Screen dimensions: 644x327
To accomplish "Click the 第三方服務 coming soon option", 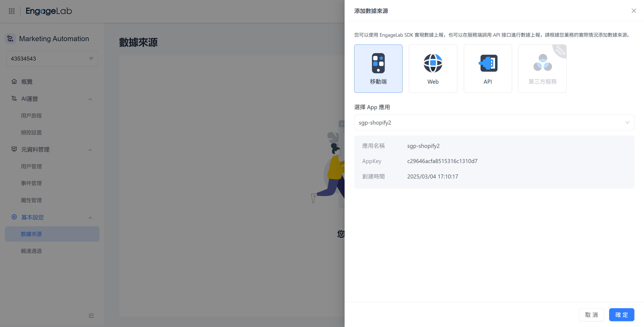I will point(542,68).
